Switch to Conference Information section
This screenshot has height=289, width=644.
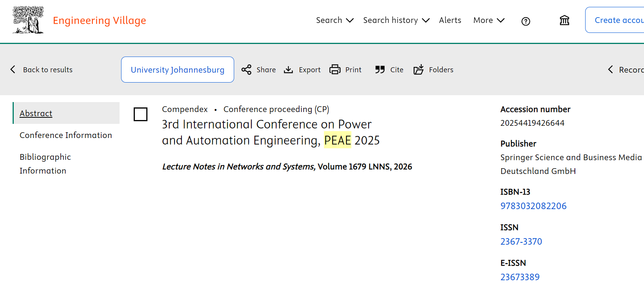(66, 135)
